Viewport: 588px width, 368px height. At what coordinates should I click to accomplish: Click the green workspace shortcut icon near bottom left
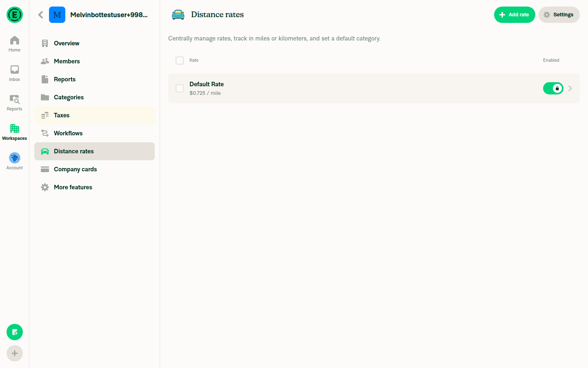click(14, 332)
